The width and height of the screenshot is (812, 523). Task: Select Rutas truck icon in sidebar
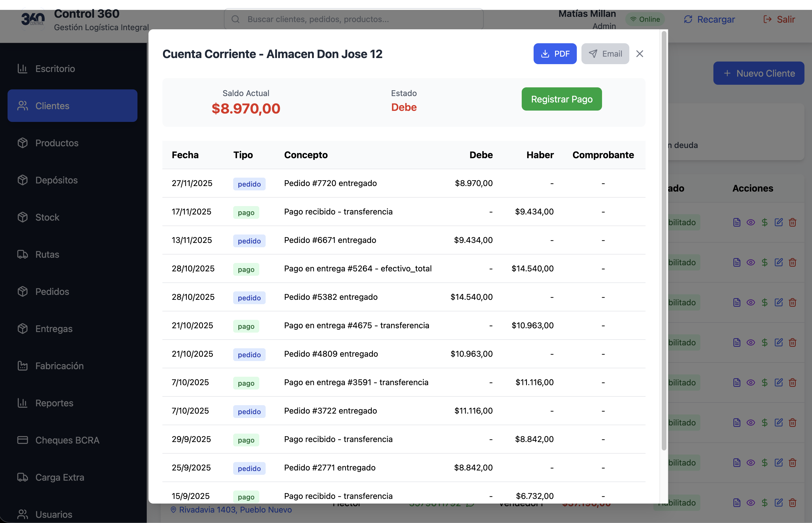[x=23, y=254]
